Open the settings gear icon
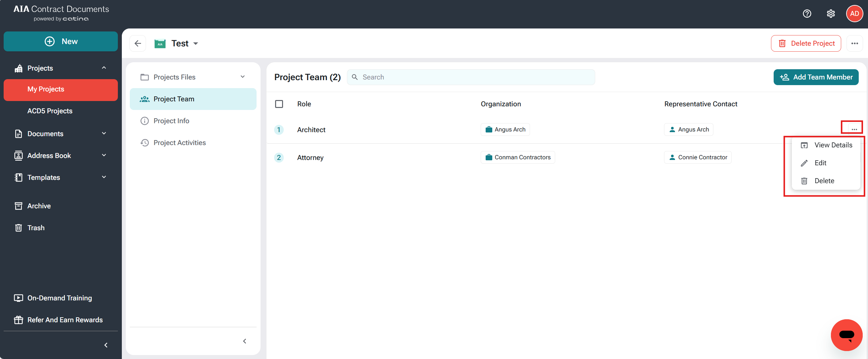 831,14
